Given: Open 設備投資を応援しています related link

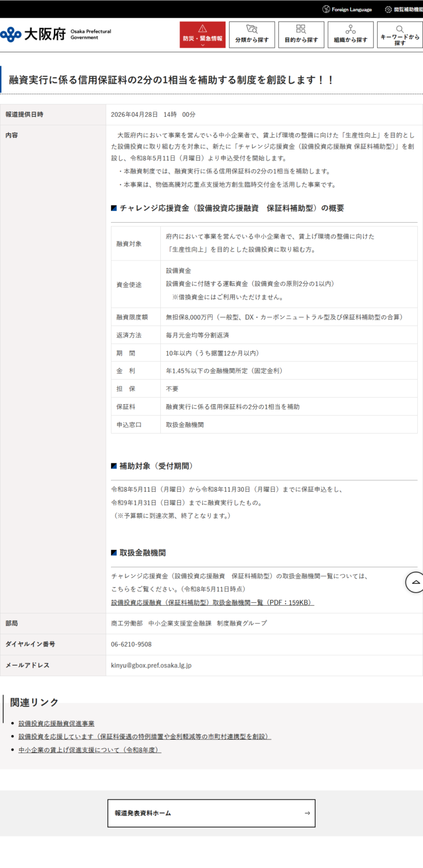Looking at the screenshot, I should click(145, 737).
